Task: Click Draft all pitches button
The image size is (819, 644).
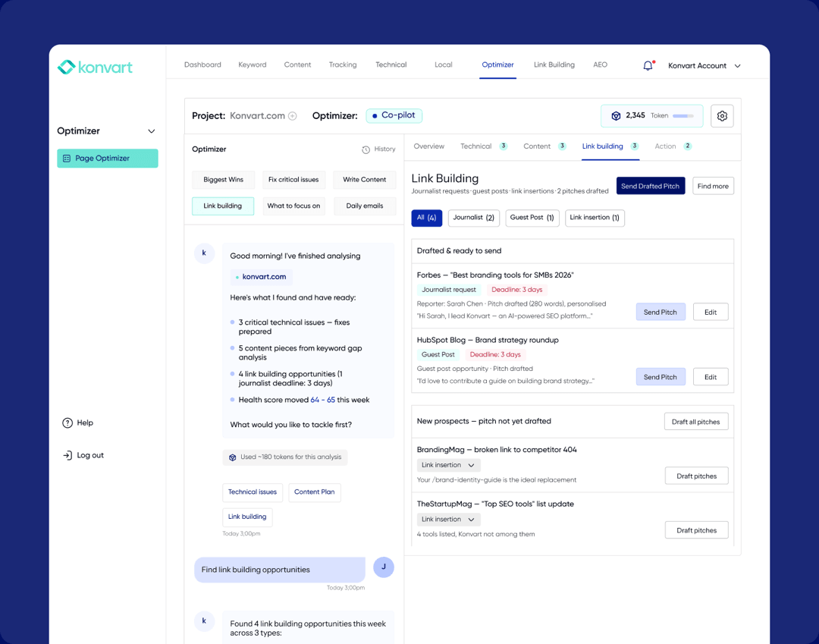Action: click(x=695, y=422)
